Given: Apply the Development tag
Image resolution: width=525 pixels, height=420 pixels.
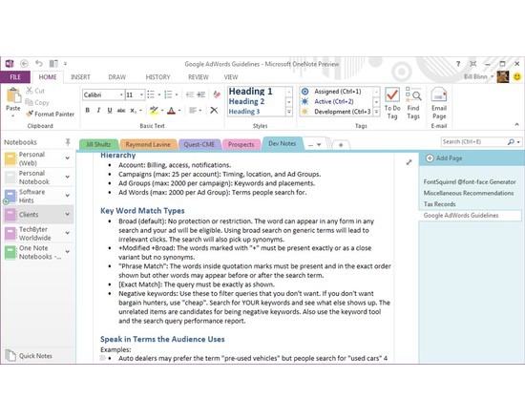Looking at the screenshot, I should (336, 112).
